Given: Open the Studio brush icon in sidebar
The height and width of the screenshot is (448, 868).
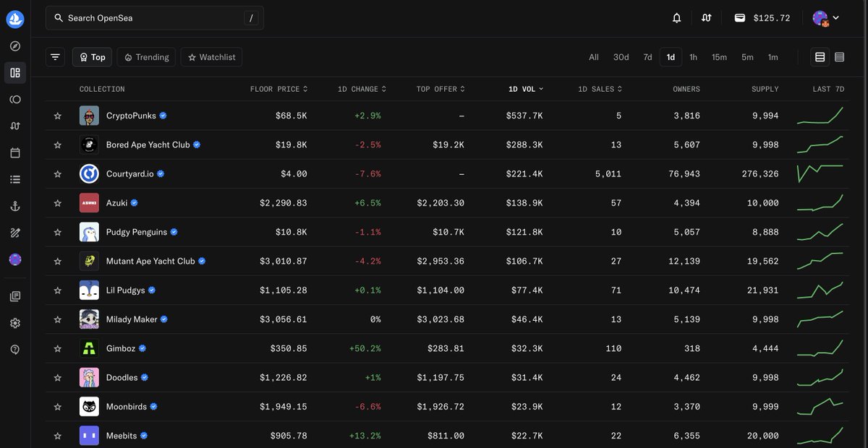Looking at the screenshot, I should [x=15, y=233].
